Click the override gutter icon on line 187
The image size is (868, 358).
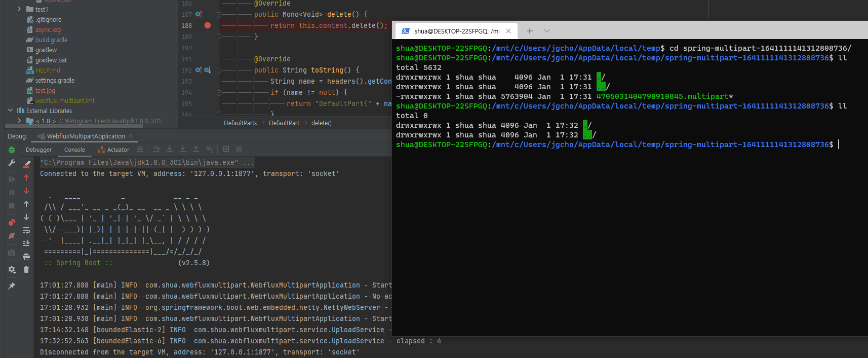point(199,14)
